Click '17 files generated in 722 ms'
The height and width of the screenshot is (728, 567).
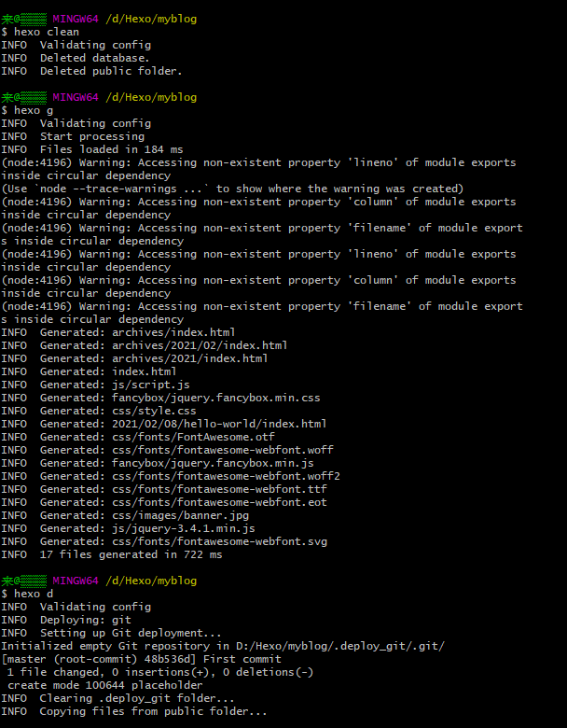pyautogui.click(x=131, y=554)
